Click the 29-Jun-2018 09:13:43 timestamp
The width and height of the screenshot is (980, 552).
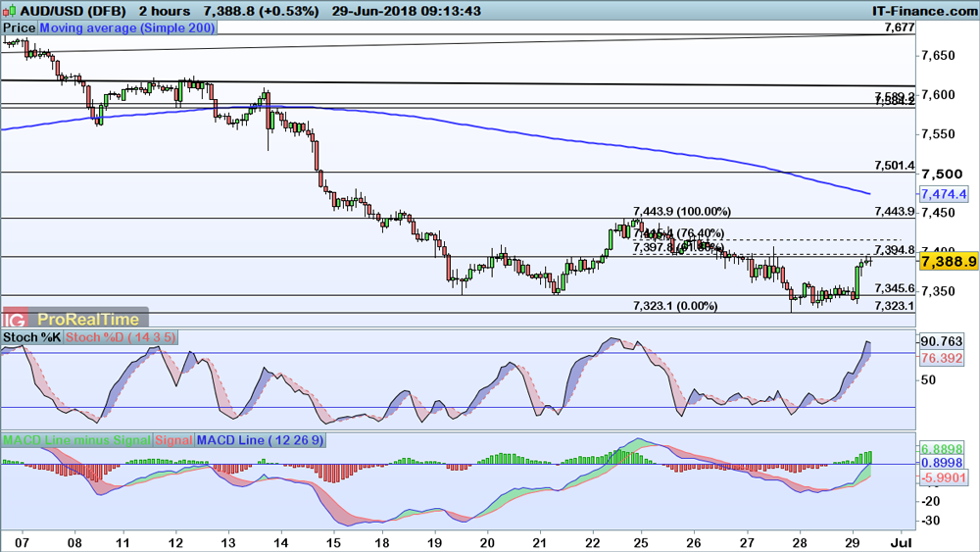pyautogui.click(x=407, y=11)
